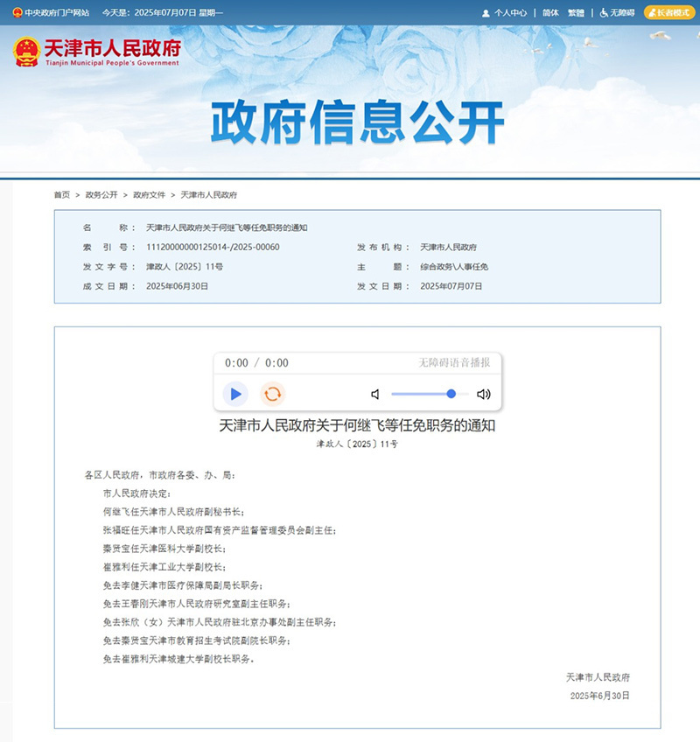The image size is (700, 742).
Task: Click the play button on the audio player
Action: (235, 393)
